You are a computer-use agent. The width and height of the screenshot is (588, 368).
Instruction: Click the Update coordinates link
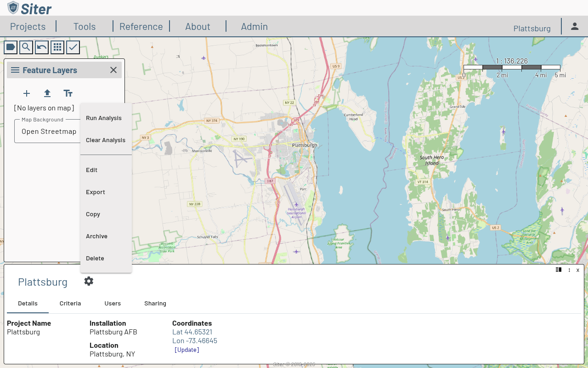click(x=187, y=350)
